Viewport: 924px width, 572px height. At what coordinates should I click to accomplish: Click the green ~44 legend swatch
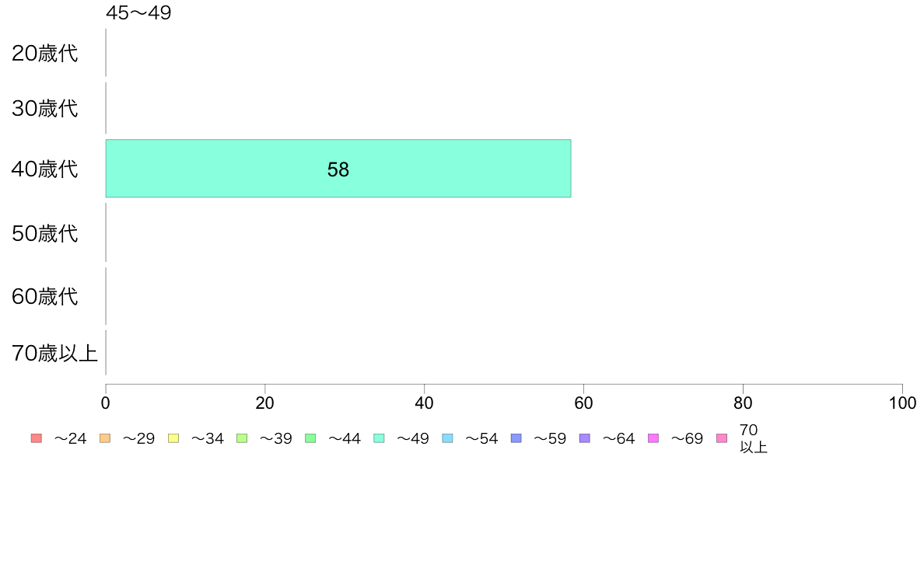click(x=310, y=438)
